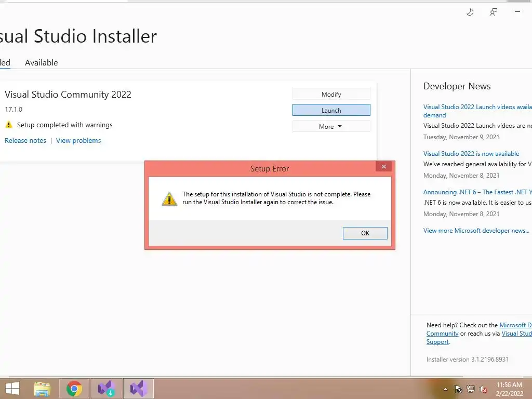The height and width of the screenshot is (399, 532).
Task: Click the moon theme toggle icon
Action: 470,12
